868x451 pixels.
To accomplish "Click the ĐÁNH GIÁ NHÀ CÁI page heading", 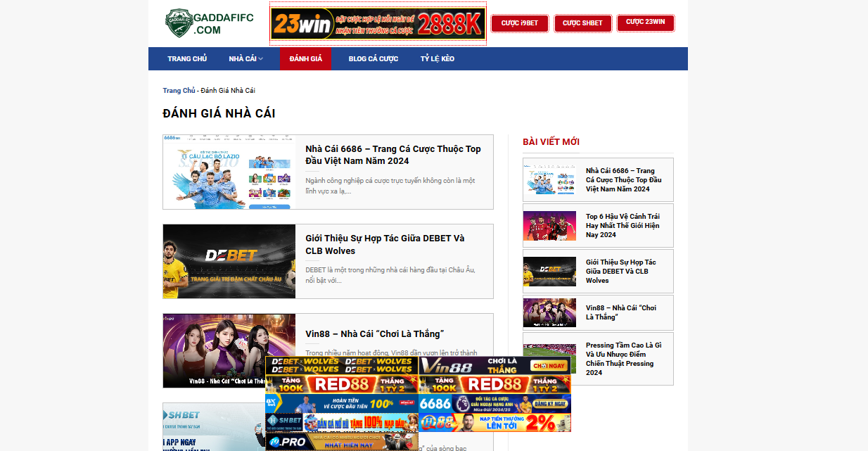I will click(219, 113).
